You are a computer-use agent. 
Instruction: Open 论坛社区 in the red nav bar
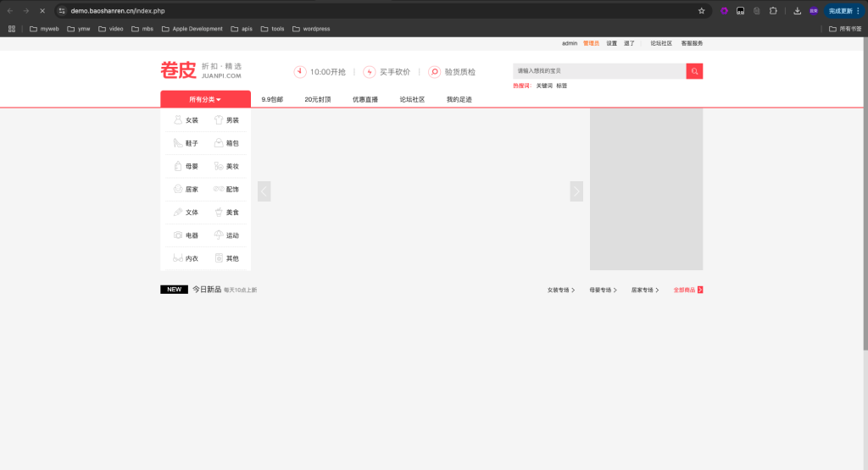413,100
